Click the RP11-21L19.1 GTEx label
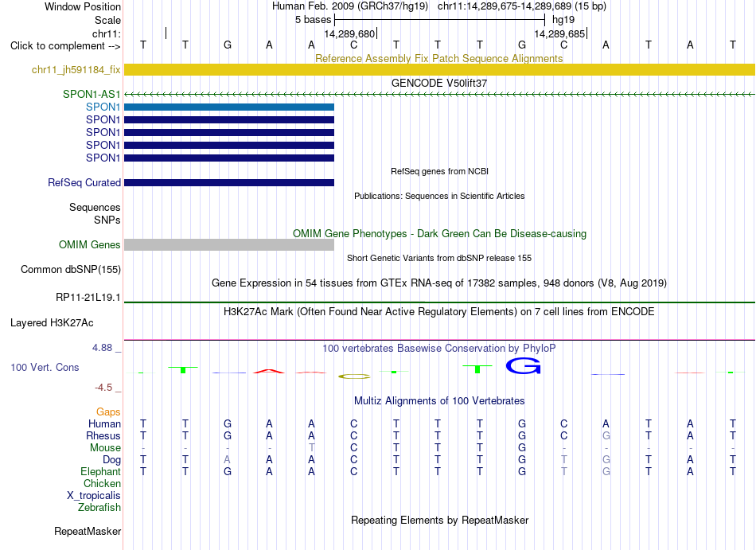The width and height of the screenshot is (756, 550). pos(88,298)
